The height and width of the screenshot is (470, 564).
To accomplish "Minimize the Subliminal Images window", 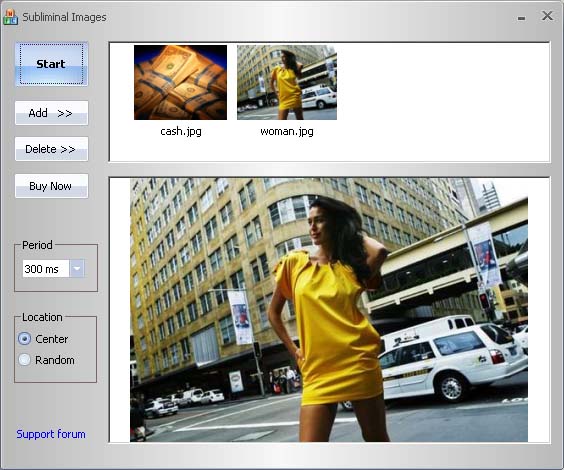I will pyautogui.click(x=521, y=18).
